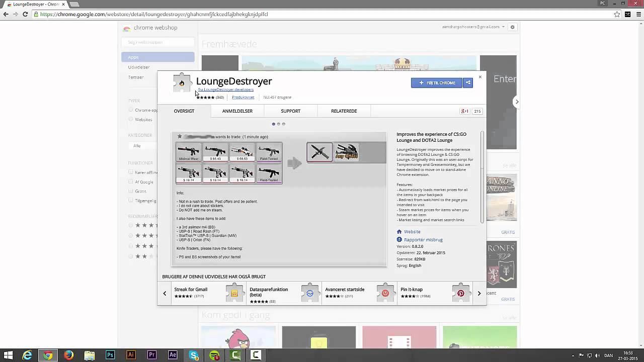Open the Pin It-knap related extension

point(435,293)
